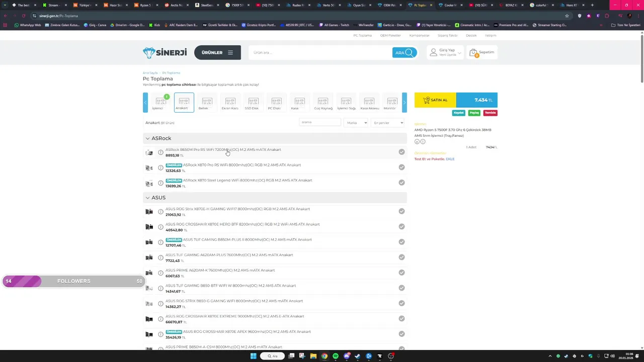Open the ÜRÜNLER products menu
This screenshot has height=362, width=644.
tap(217, 52)
